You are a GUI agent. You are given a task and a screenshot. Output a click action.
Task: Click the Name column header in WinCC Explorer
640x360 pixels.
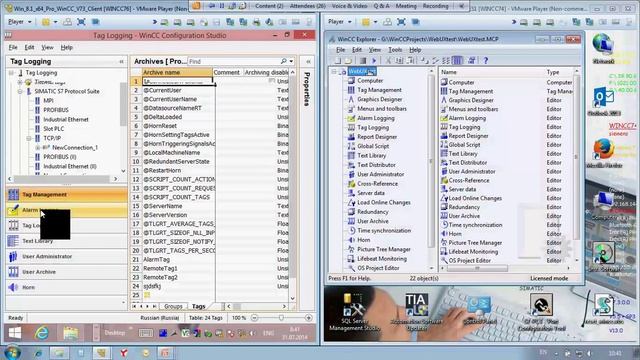[x=492, y=72]
